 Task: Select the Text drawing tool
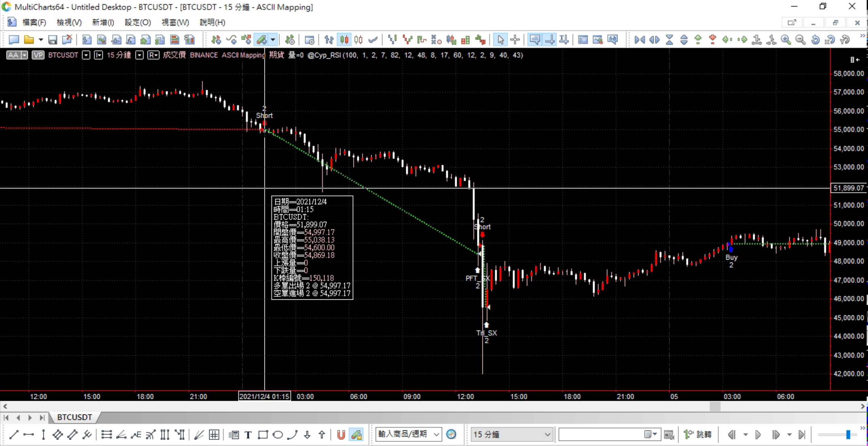tap(248, 434)
